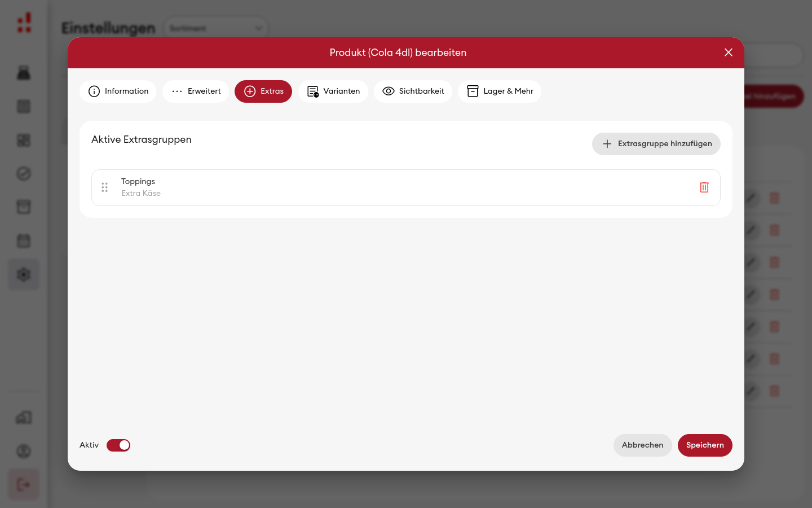Switch to the Information tab
812x508 pixels.
[x=118, y=91]
